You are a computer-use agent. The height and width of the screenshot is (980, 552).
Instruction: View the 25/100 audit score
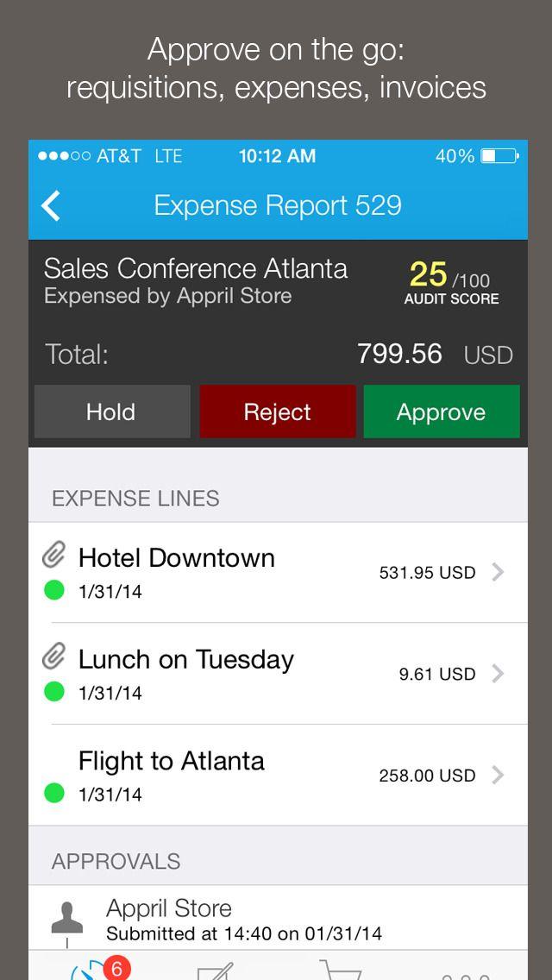pos(450,283)
